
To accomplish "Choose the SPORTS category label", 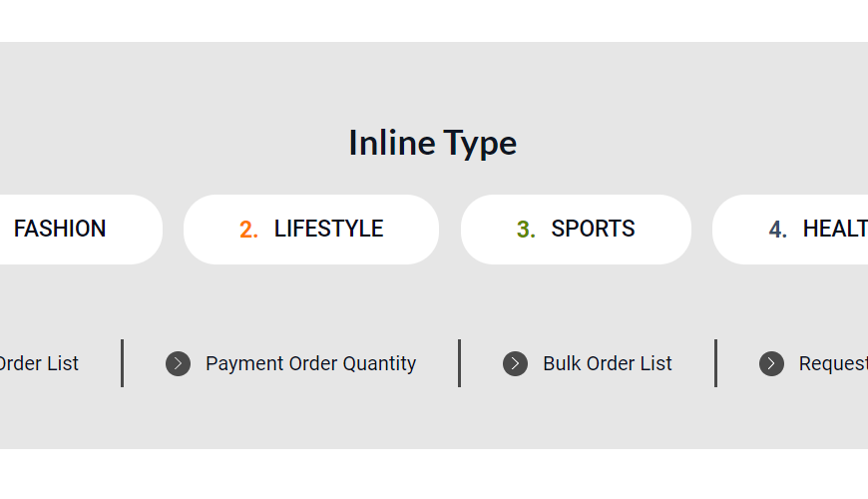I will (x=593, y=229).
